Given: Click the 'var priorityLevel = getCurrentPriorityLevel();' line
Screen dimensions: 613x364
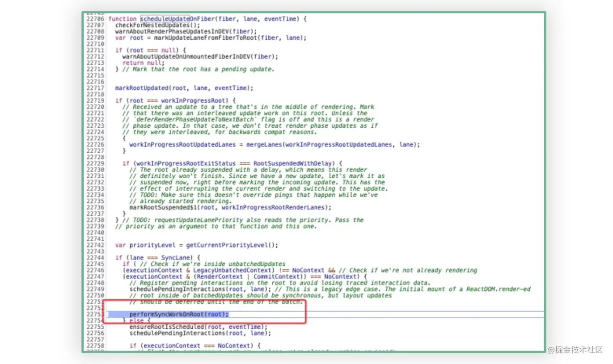Looking at the screenshot, I should [197, 245].
